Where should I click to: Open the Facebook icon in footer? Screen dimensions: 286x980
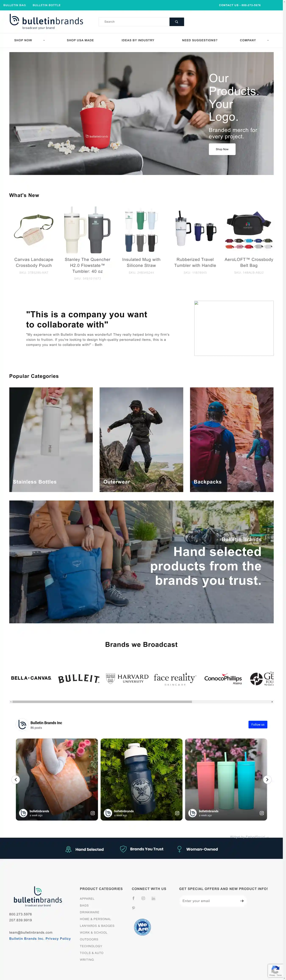click(x=133, y=898)
